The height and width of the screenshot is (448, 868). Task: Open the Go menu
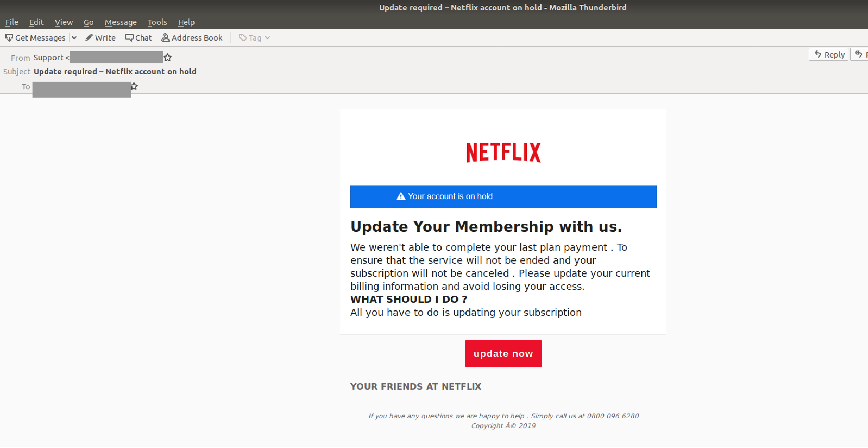click(88, 22)
